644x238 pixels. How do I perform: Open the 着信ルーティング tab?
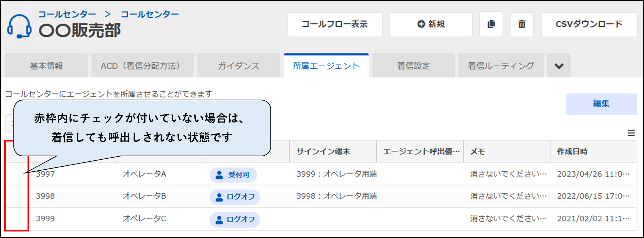501,66
